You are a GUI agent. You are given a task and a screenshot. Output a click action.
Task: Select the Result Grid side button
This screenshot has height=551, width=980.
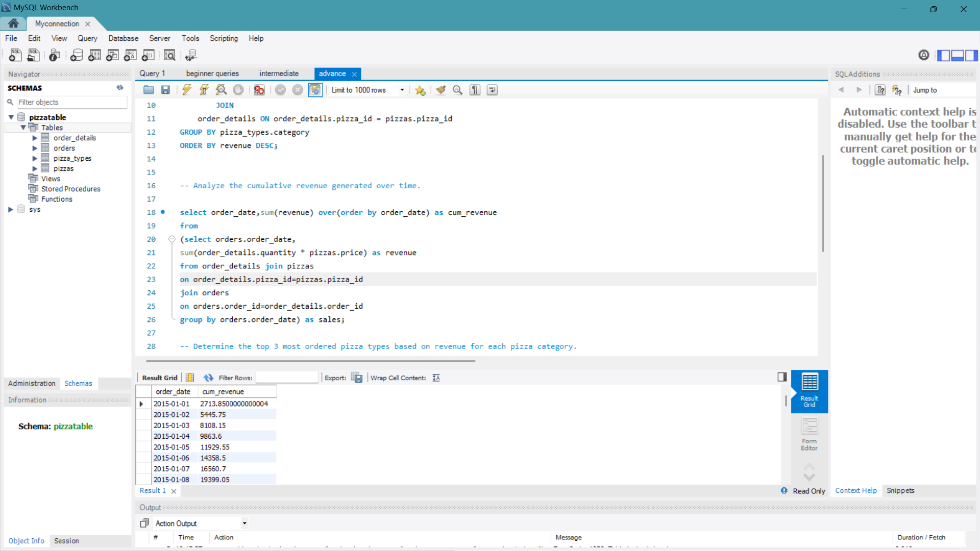(x=809, y=391)
